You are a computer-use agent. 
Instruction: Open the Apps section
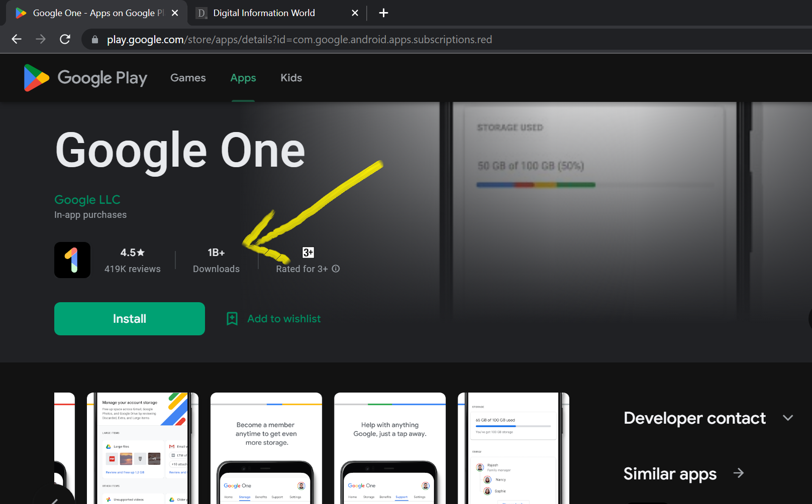click(x=243, y=78)
